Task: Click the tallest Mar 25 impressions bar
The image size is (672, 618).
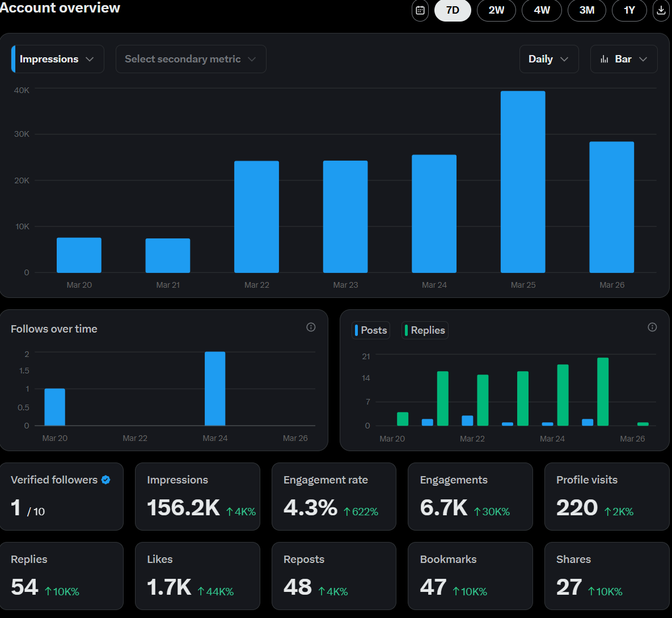Action: (523, 182)
